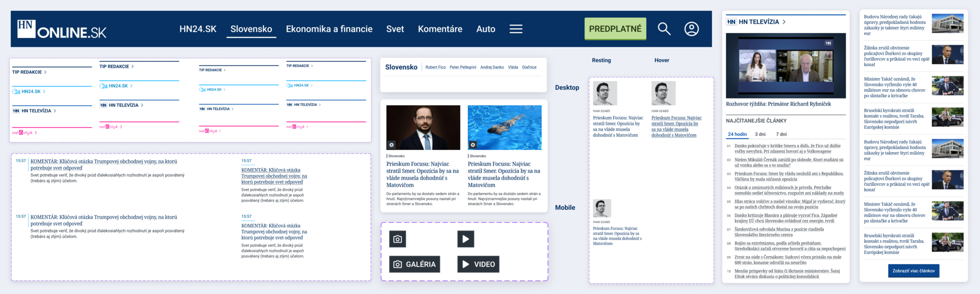The width and height of the screenshot is (980, 294).
Task: Click the Peter Pellegrini tag link
Action: tap(463, 67)
